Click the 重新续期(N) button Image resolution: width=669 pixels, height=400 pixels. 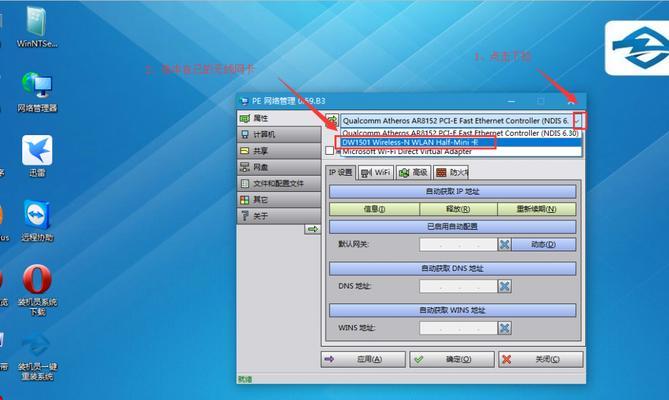click(x=536, y=209)
